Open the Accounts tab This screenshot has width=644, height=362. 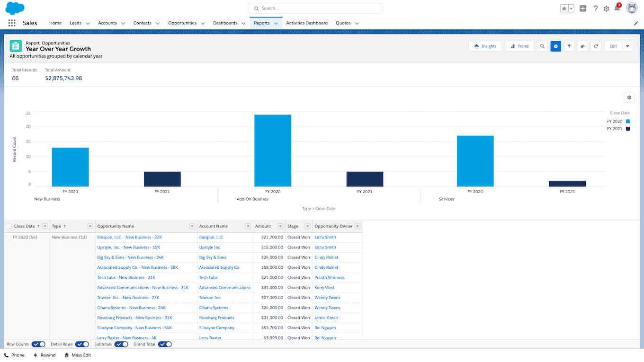tap(107, 23)
